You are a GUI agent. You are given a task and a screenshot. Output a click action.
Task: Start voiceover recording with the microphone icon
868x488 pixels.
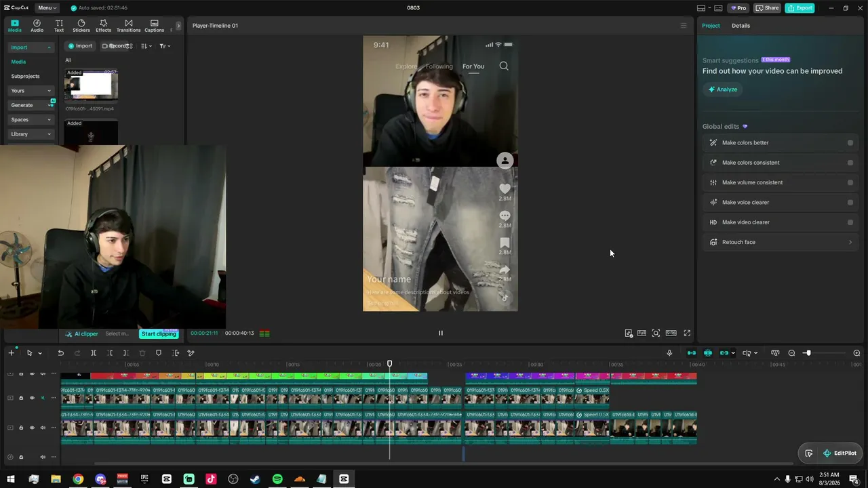click(x=669, y=353)
